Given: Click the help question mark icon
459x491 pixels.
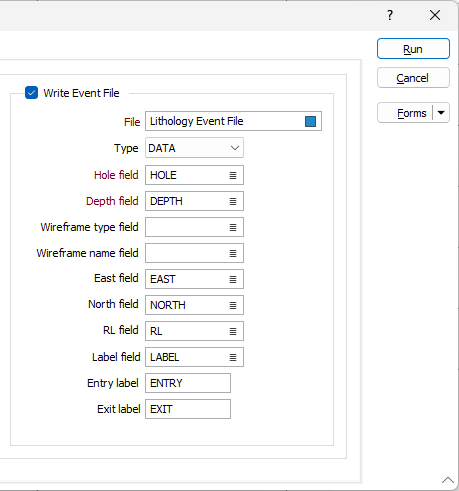Looking at the screenshot, I should (390, 15).
